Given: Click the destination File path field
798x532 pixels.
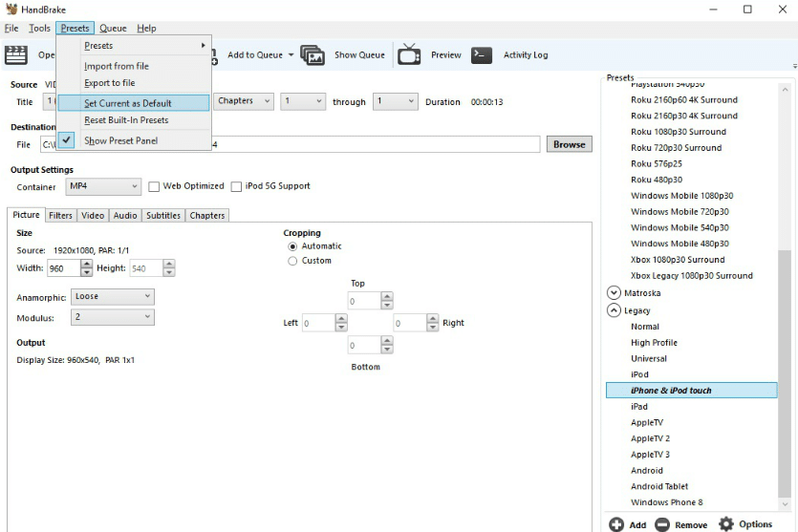Looking at the screenshot, I should pyautogui.click(x=291, y=144).
